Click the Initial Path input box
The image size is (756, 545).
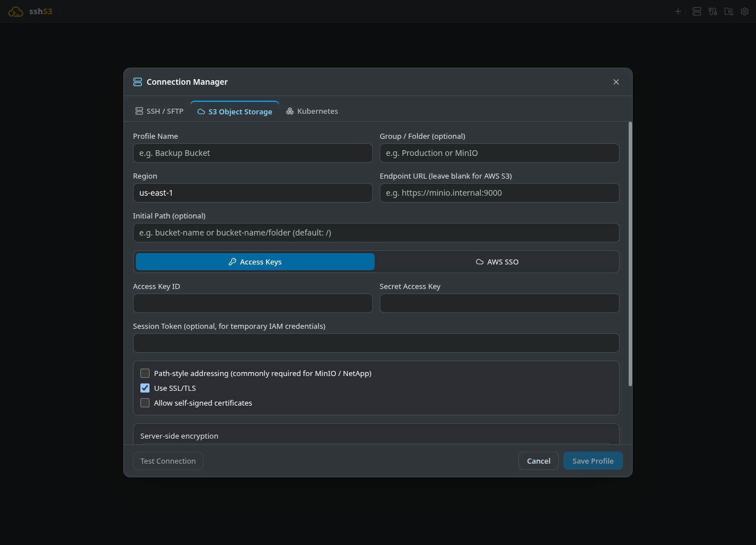pos(376,233)
